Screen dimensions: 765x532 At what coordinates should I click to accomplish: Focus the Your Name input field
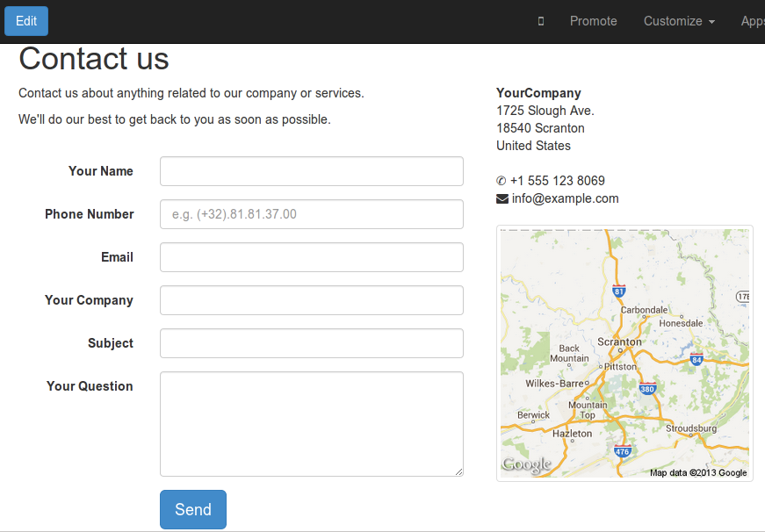pyautogui.click(x=312, y=171)
